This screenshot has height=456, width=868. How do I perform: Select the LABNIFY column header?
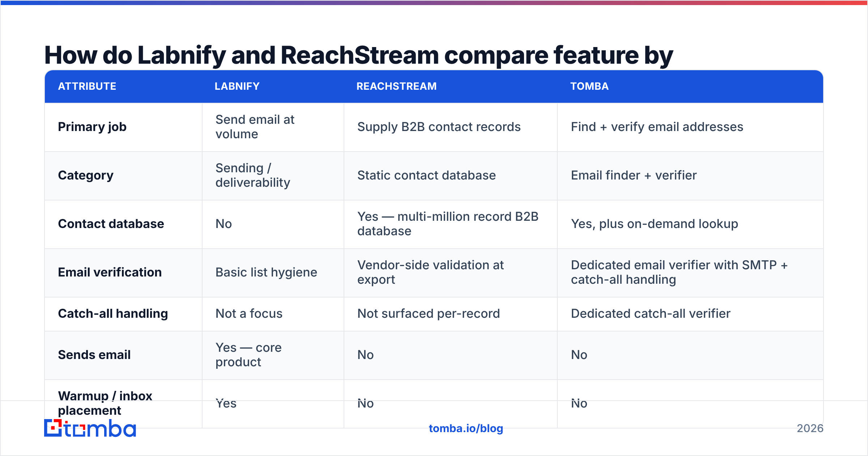(x=237, y=86)
